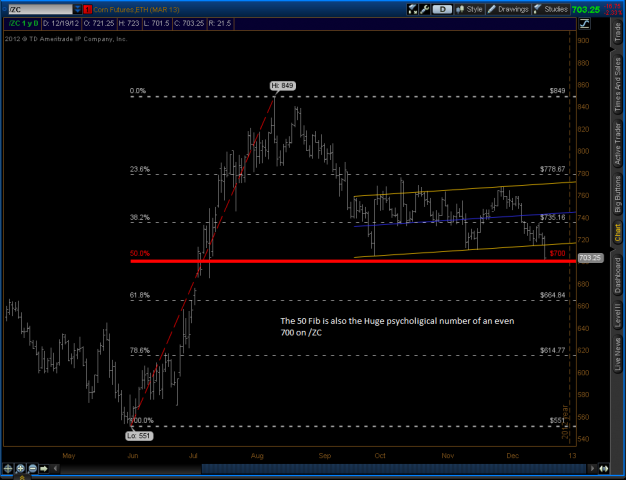Click the H: 723 high value

tap(129, 24)
